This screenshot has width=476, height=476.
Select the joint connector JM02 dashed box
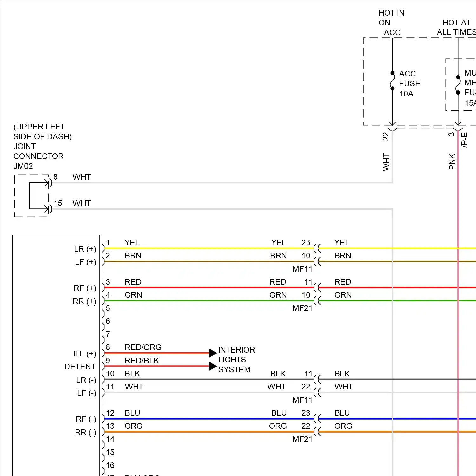tap(31, 196)
